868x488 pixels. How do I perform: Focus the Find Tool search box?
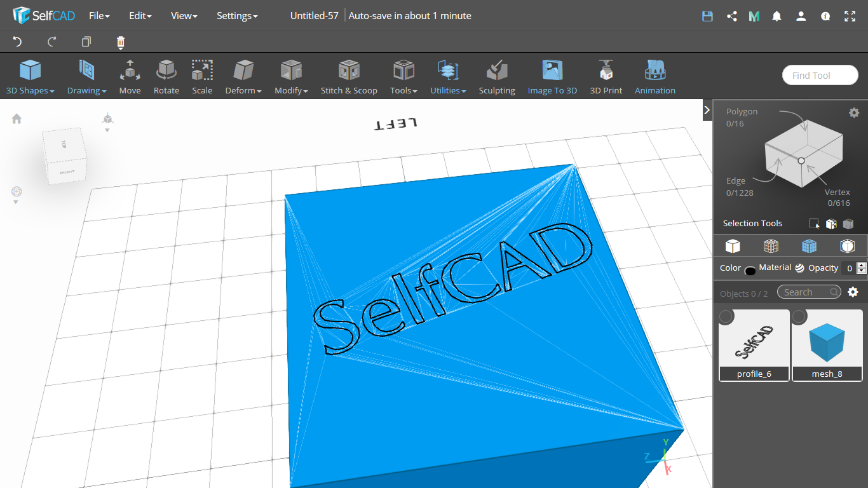pyautogui.click(x=820, y=75)
